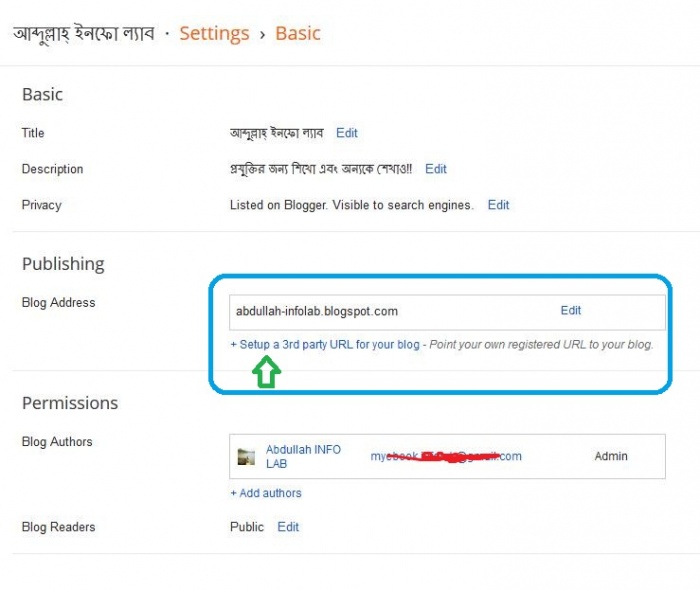Click the Permissions section heading
Viewport: 700px width, 590px height.
(x=70, y=403)
